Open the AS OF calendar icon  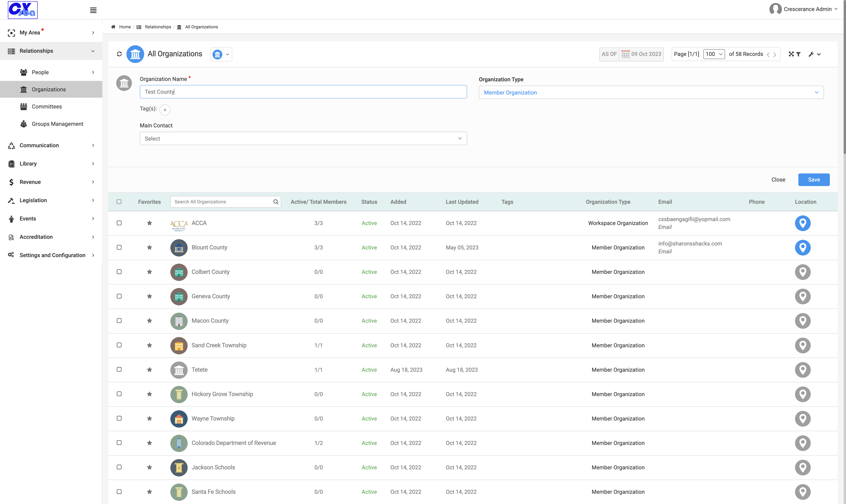click(x=625, y=54)
